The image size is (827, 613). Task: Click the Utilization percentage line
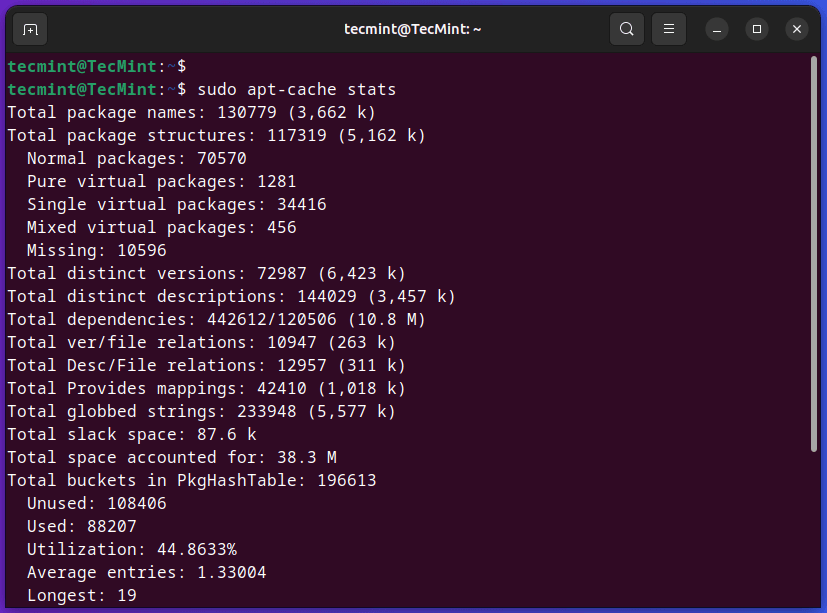point(131,549)
